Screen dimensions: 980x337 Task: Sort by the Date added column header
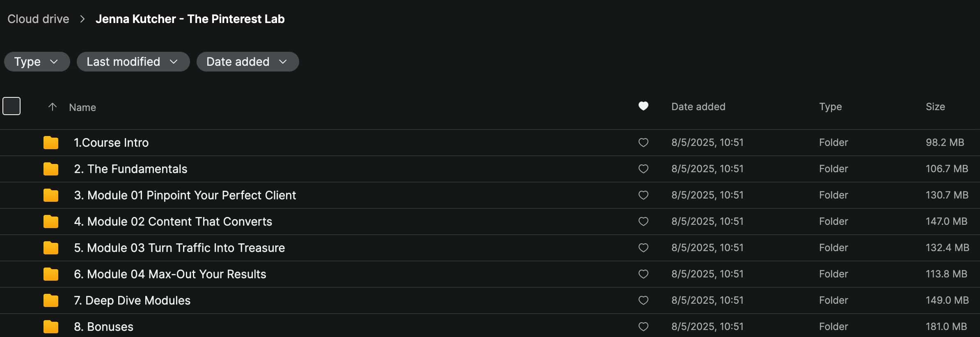698,107
